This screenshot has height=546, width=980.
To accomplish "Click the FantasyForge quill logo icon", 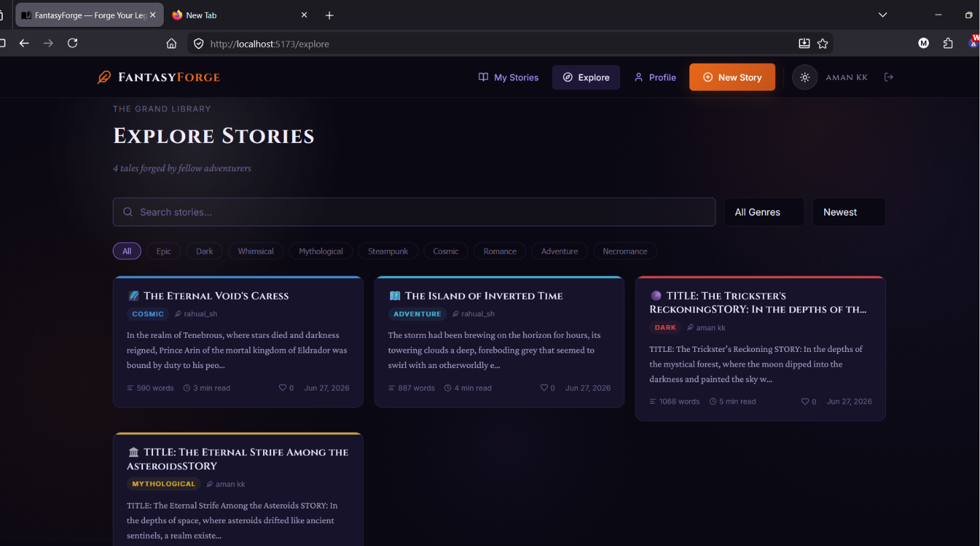I will click(x=104, y=77).
